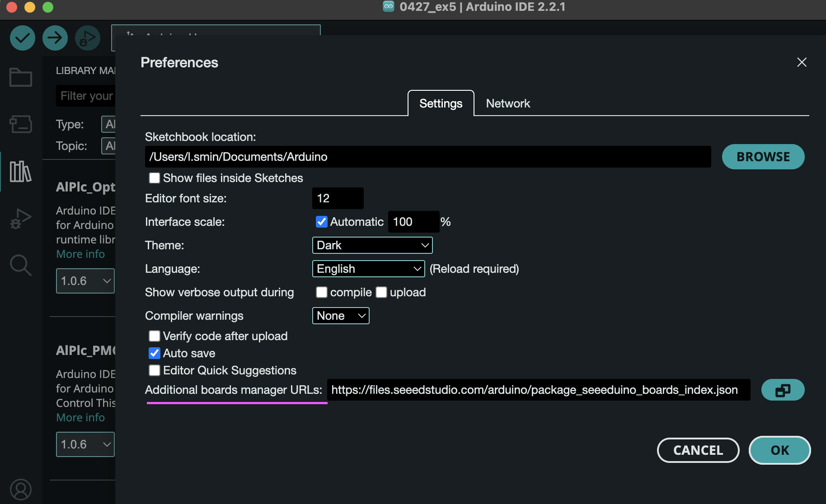The width and height of the screenshot is (826, 504).
Task: Close the Preferences dialog with X
Action: 802,62
